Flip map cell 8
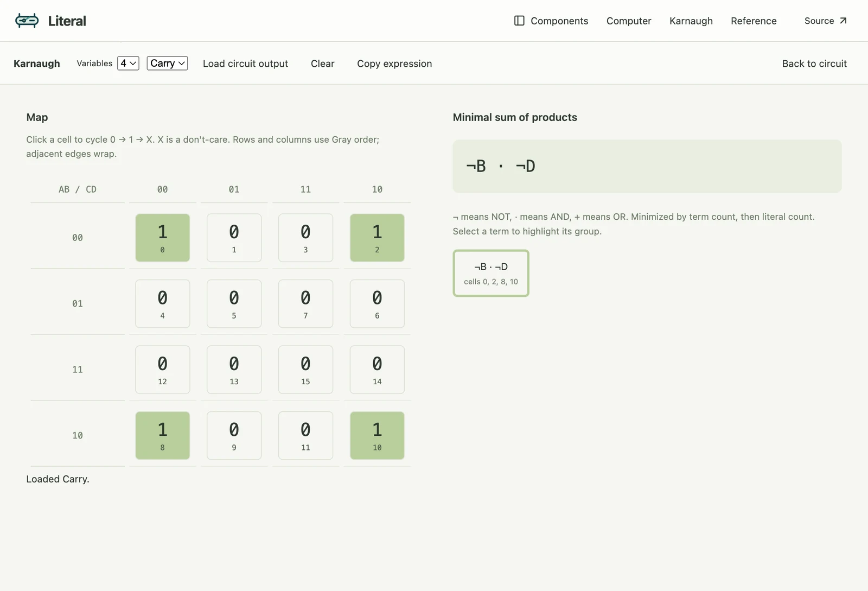The image size is (868, 591). tap(162, 436)
